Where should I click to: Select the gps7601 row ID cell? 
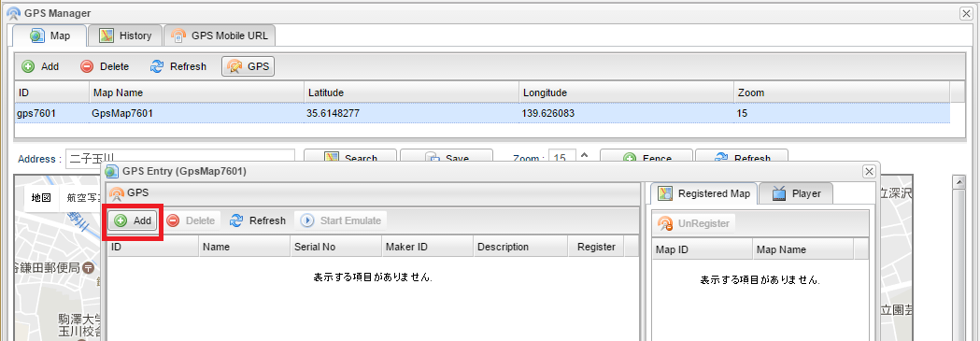tap(51, 114)
